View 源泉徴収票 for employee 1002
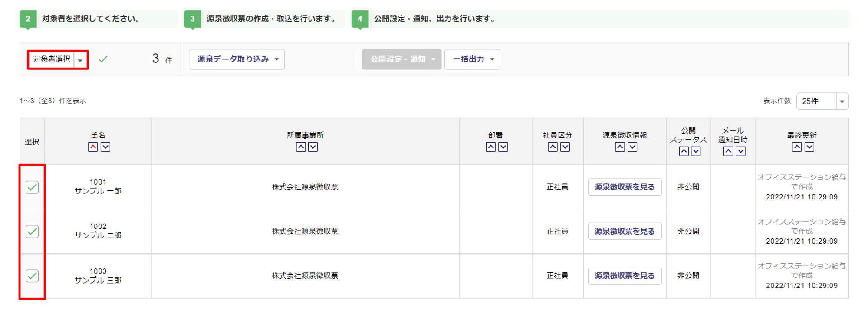This screenshot has width=868, height=310. (x=625, y=232)
